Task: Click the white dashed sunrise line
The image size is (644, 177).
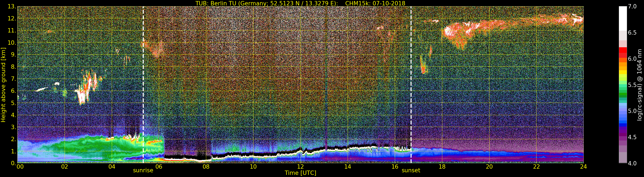Action: coord(143,85)
